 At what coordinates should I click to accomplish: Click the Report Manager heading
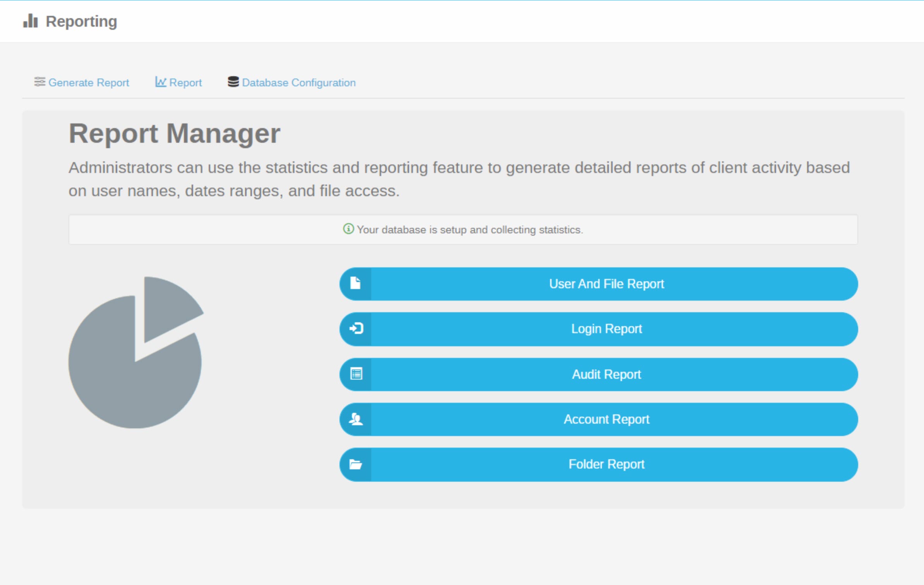(174, 133)
